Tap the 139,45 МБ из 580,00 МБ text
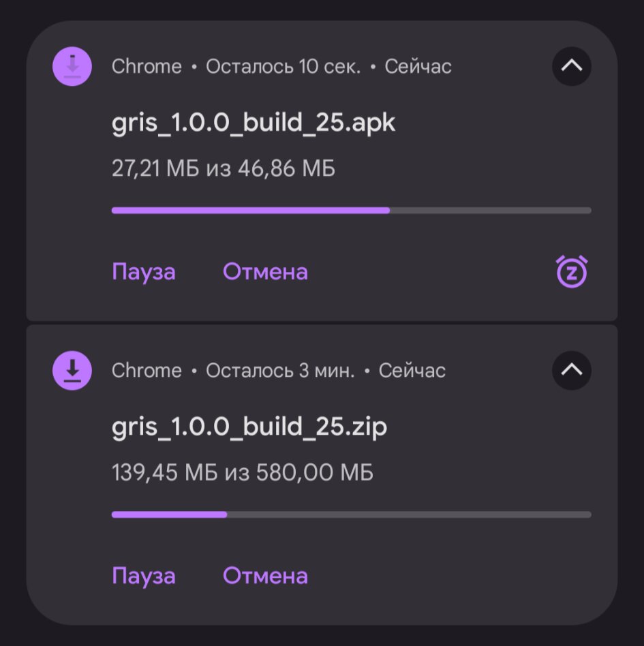The image size is (644, 646). [243, 472]
